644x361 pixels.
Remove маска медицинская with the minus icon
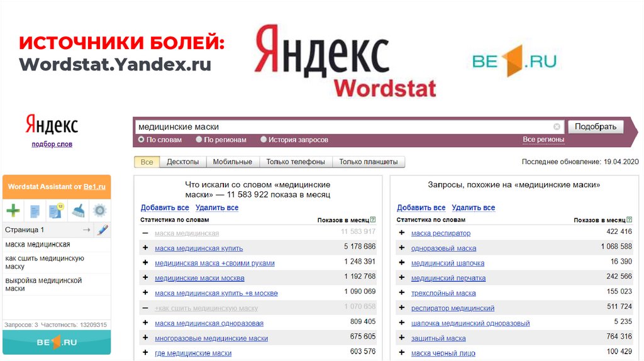[145, 233]
